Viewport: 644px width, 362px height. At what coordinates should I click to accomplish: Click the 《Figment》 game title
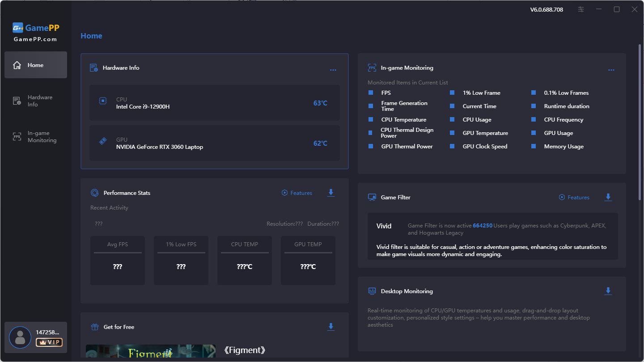point(244,350)
